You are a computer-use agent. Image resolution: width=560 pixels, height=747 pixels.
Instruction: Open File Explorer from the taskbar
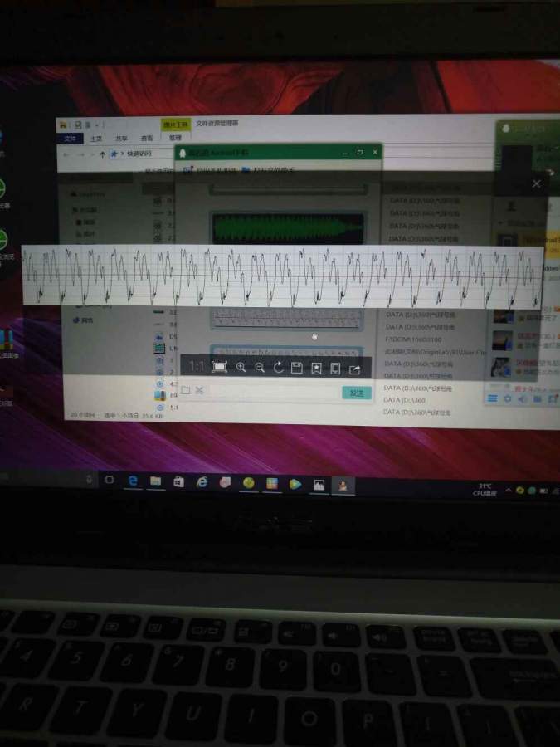pyautogui.click(x=156, y=481)
